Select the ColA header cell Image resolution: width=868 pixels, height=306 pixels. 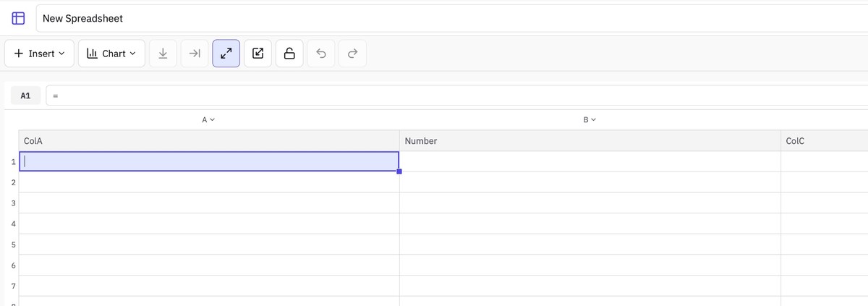(209, 141)
